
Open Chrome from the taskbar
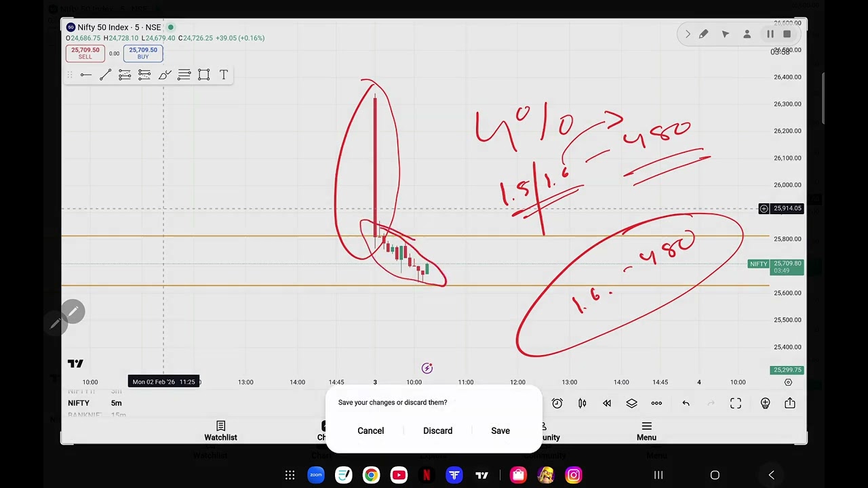pos(371,475)
